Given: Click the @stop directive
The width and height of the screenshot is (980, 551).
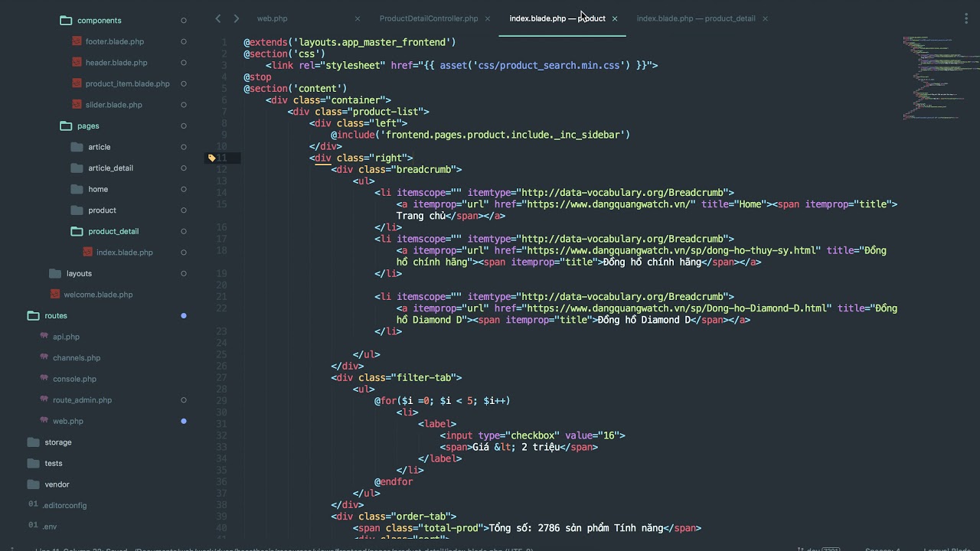Looking at the screenshot, I should (x=257, y=77).
